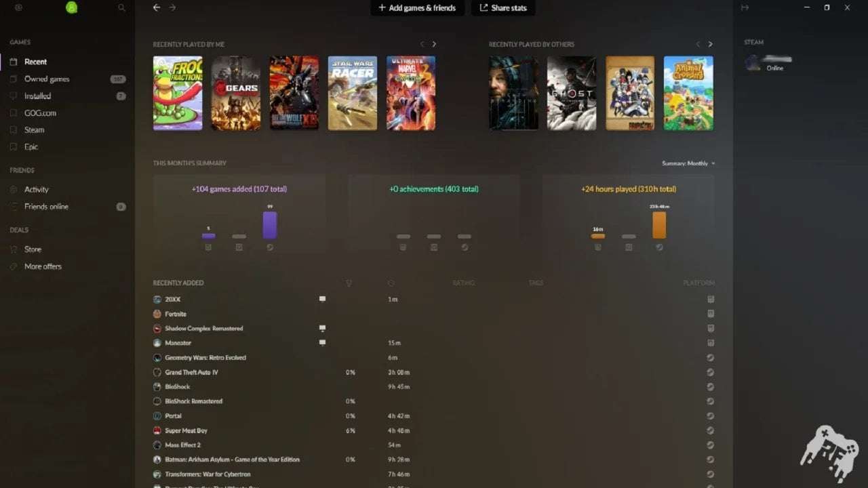Click the orange Steam hours played bar
The height and width of the screenshot is (488, 868).
(659, 225)
